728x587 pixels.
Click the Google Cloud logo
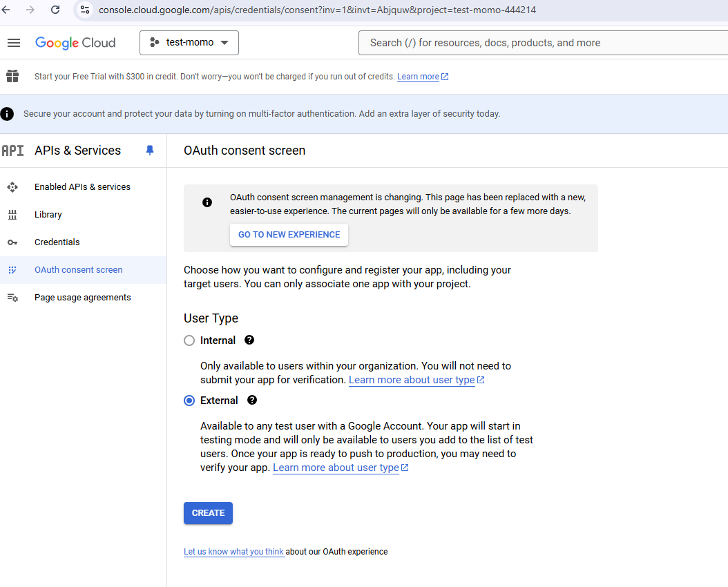click(x=75, y=43)
